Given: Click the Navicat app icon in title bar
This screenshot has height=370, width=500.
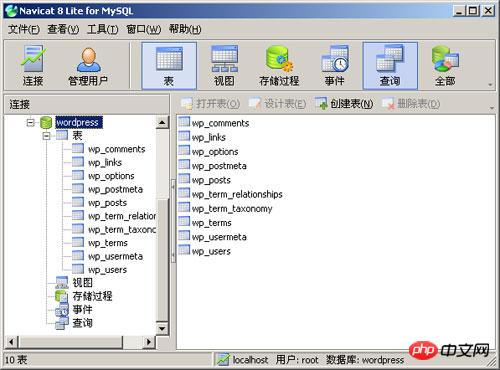Looking at the screenshot, I should [x=11, y=10].
